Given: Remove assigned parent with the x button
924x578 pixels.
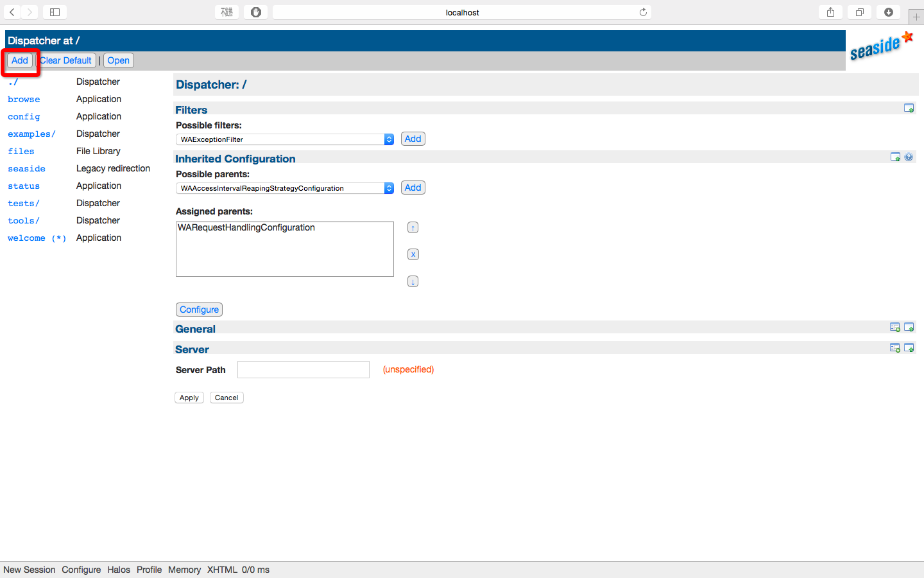Looking at the screenshot, I should [413, 254].
